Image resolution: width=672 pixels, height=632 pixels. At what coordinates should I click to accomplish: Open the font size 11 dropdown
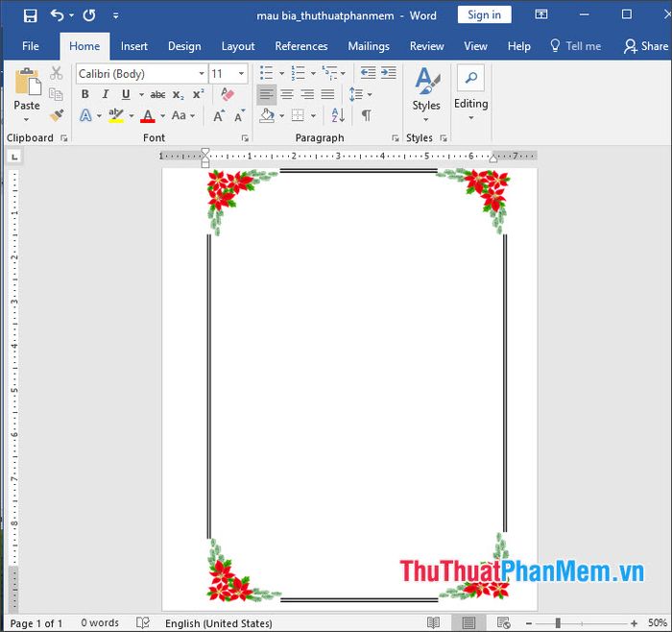click(x=241, y=74)
